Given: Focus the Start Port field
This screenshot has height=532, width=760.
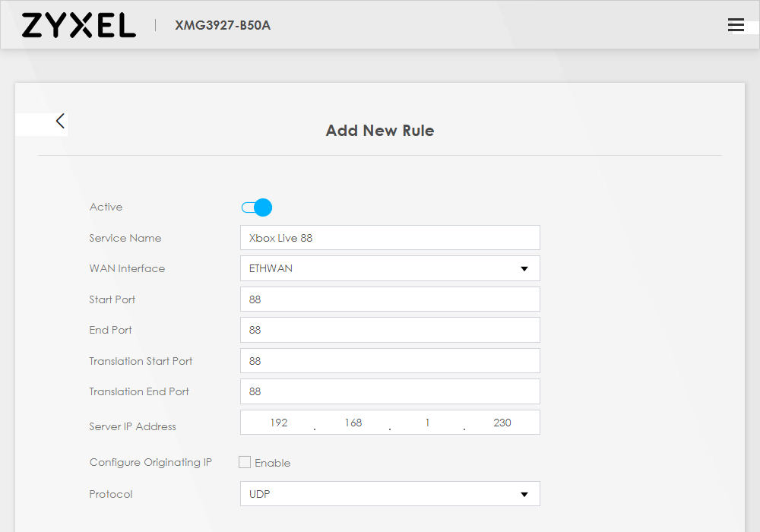Looking at the screenshot, I should (389, 299).
